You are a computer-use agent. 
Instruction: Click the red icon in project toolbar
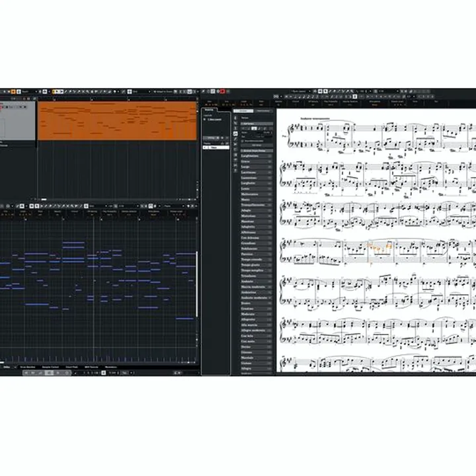point(223,91)
